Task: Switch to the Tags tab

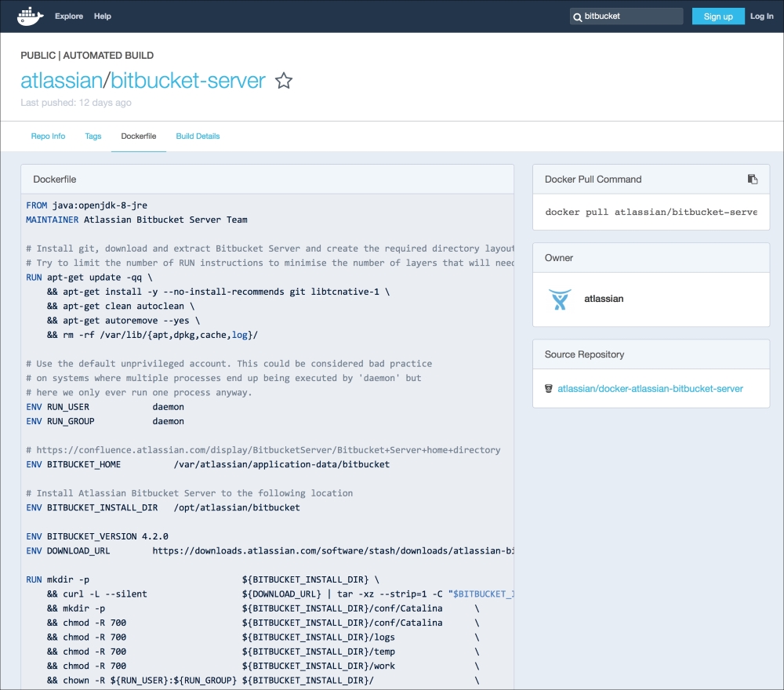Action: click(93, 136)
